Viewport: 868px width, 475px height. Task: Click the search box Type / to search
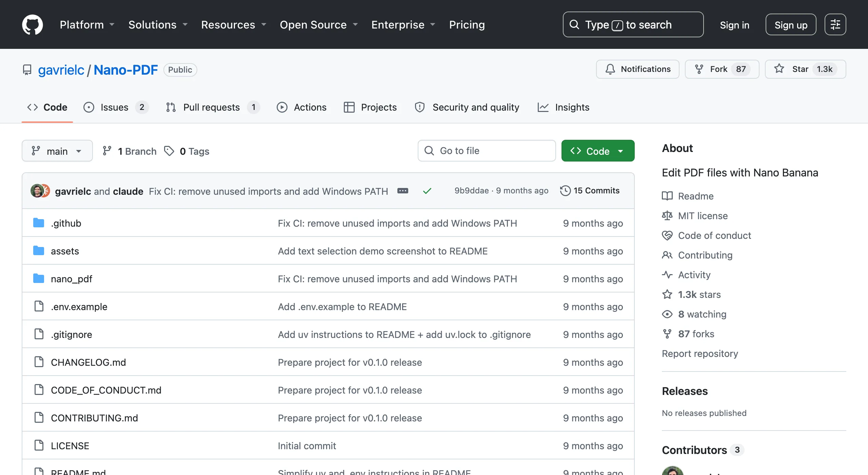click(x=633, y=24)
